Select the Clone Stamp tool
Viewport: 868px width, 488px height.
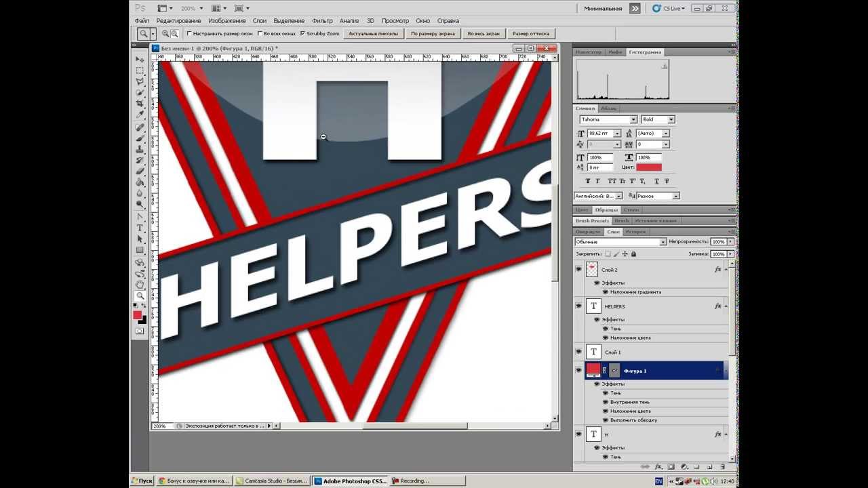[140, 149]
